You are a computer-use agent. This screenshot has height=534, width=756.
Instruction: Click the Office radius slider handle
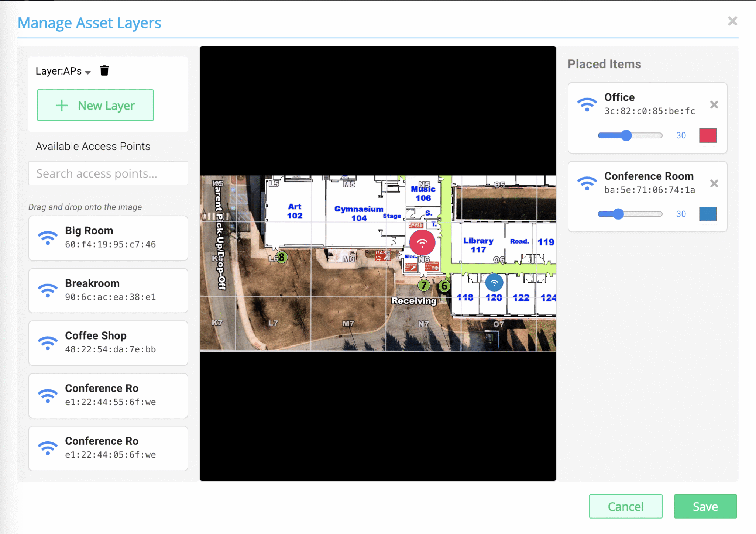click(626, 135)
